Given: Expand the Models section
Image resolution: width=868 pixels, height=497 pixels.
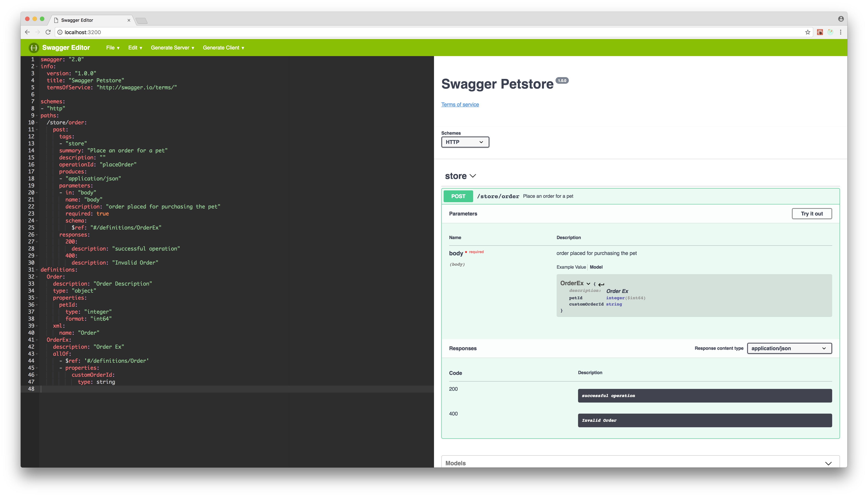Looking at the screenshot, I should click(828, 463).
